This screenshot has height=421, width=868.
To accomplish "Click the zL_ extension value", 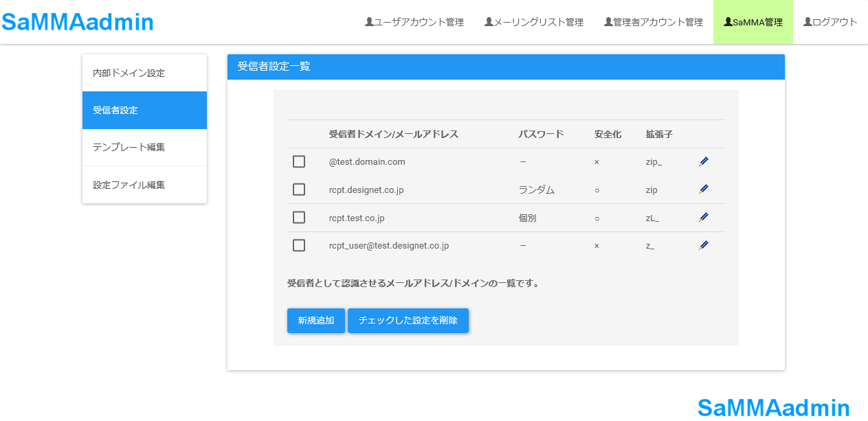I will pos(652,218).
